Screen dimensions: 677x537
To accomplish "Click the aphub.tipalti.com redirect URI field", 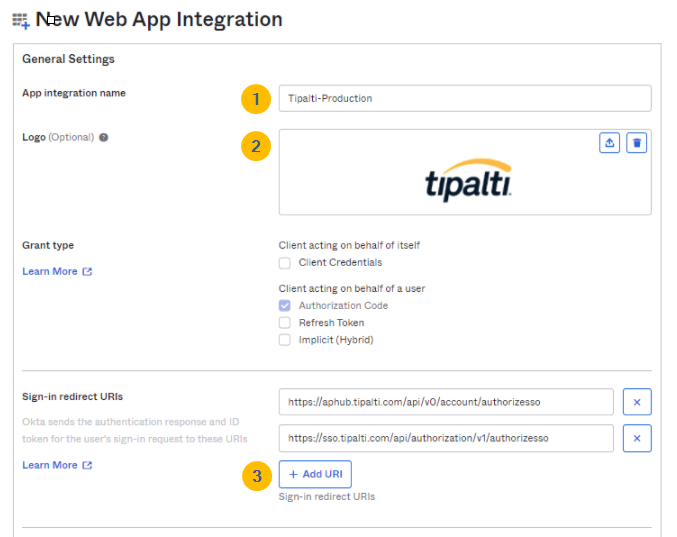I will pos(445,402).
